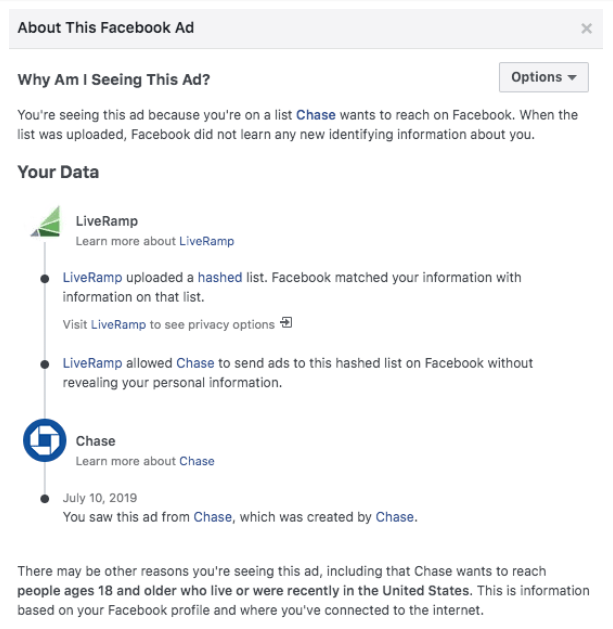Click external link icon beside privacy options

point(286,323)
